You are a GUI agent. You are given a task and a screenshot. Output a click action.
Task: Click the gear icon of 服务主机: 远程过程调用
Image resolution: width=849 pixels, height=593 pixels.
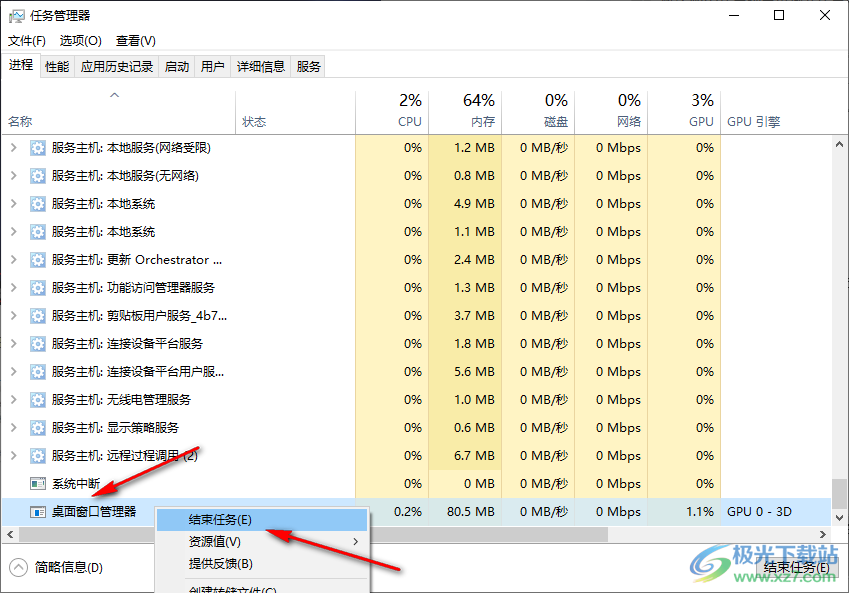tap(37, 456)
